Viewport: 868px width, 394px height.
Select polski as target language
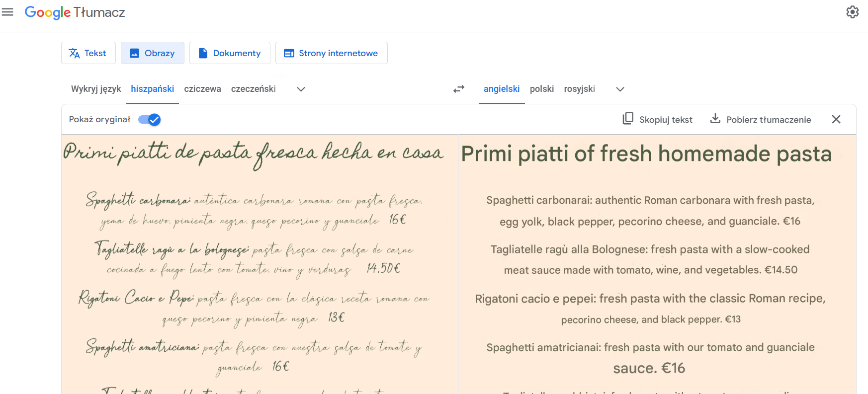[x=542, y=89]
